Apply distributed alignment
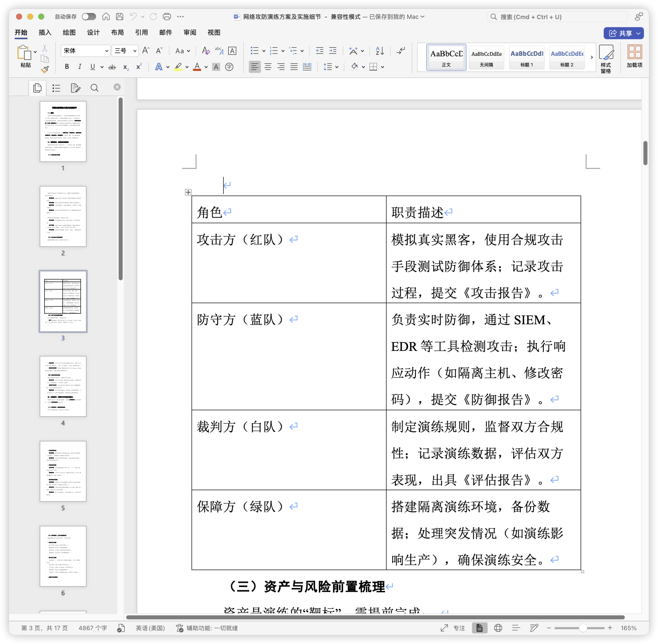Screen dimensions: 658x644 point(307,67)
